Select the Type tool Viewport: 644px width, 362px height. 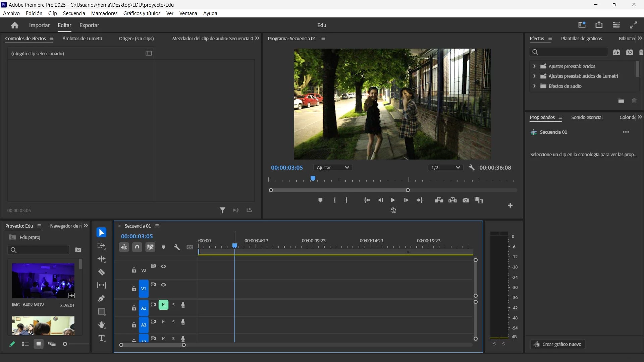tap(101, 338)
